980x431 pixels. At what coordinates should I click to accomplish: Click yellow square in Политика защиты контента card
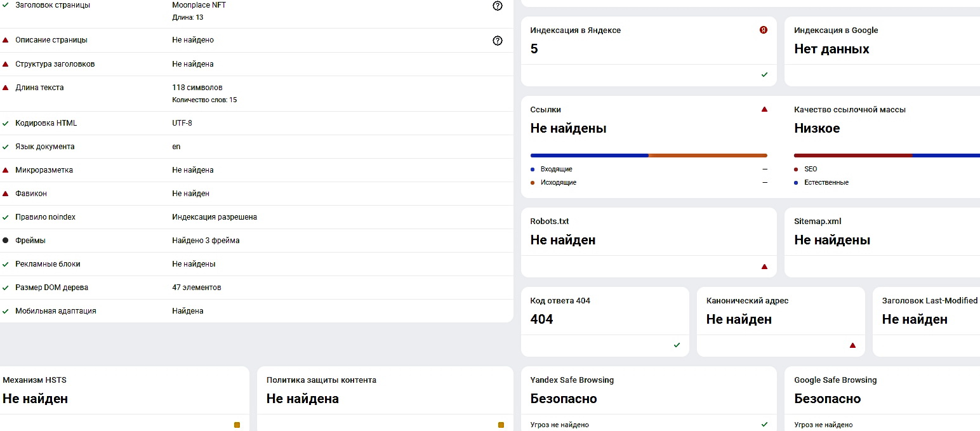(501, 425)
